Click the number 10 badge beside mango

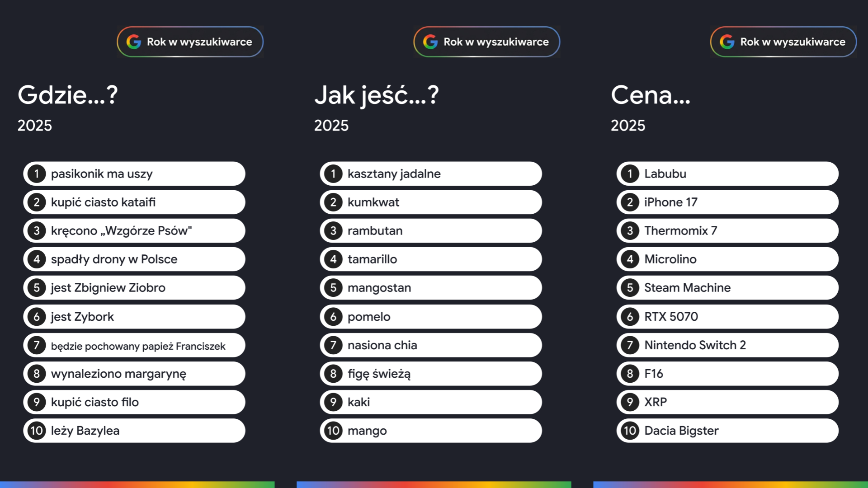tap(333, 431)
